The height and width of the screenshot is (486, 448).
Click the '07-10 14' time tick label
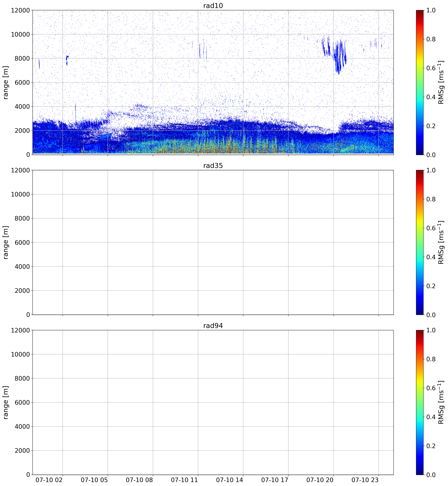click(x=230, y=480)
